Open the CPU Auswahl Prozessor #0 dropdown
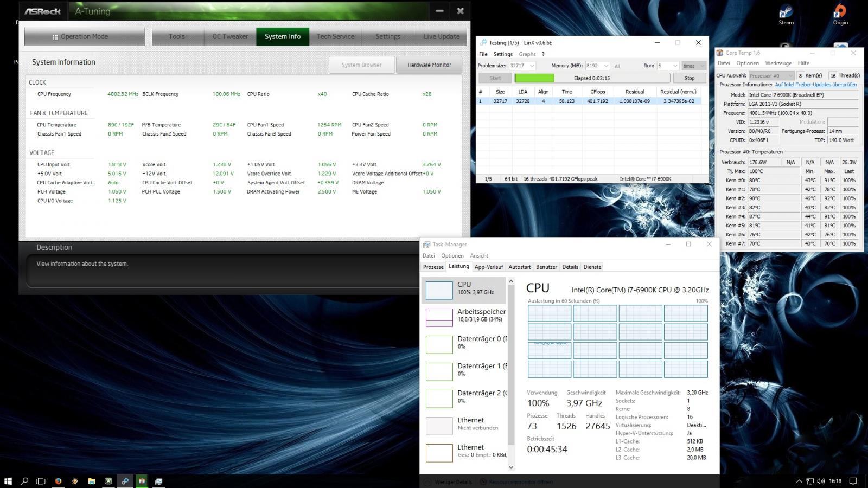Image resolution: width=868 pixels, height=488 pixels. click(771, 75)
